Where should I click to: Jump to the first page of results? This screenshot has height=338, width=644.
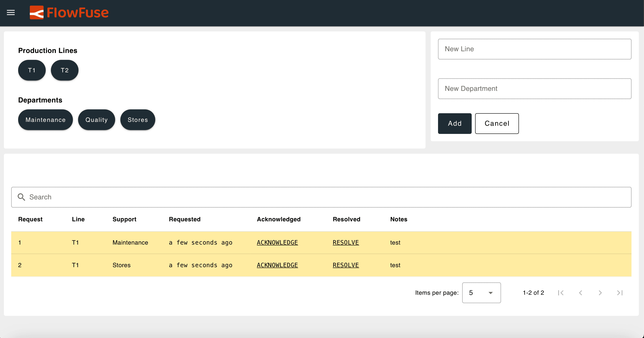coord(561,293)
